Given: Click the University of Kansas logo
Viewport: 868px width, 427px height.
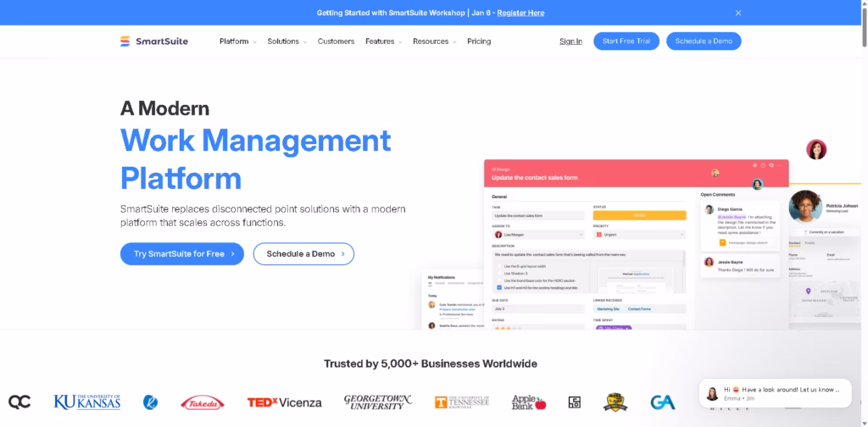Looking at the screenshot, I should click(87, 402).
